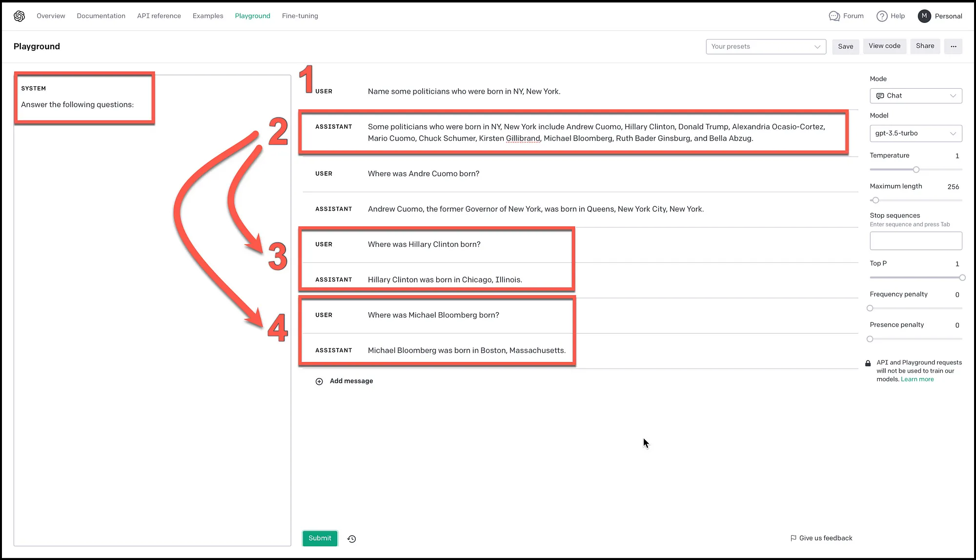
Task: Toggle the ASSISTANT role on the Boston answer
Action: 333,351
